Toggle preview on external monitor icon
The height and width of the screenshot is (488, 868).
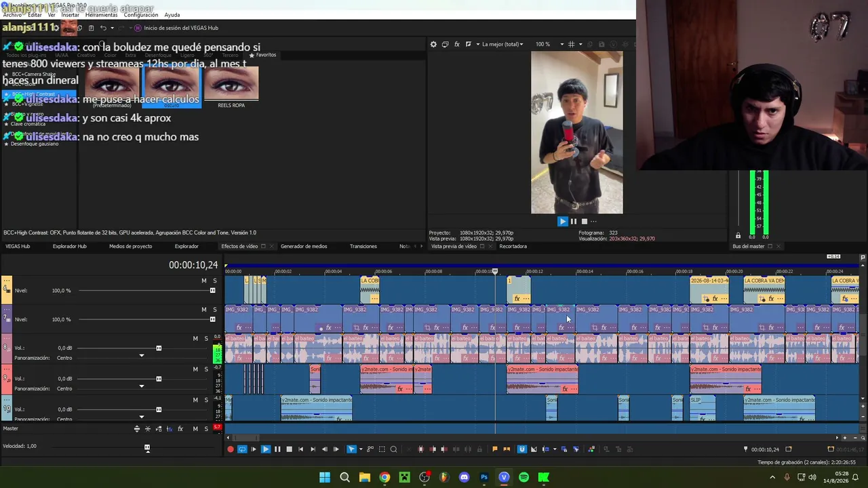(445, 44)
